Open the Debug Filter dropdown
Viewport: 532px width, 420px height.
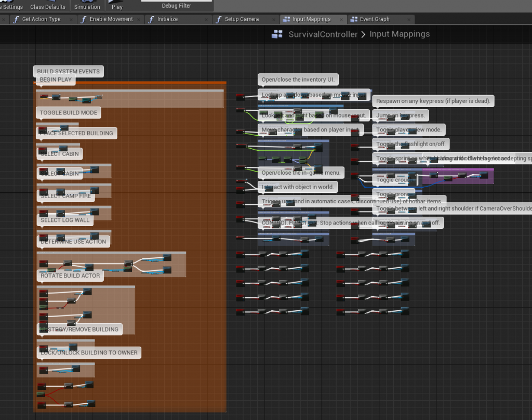(x=176, y=4)
